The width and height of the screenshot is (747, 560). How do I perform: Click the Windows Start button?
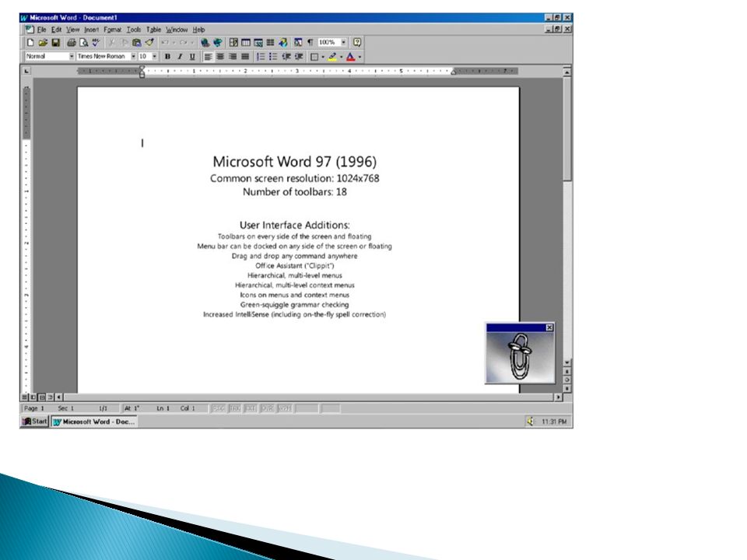click(35, 422)
